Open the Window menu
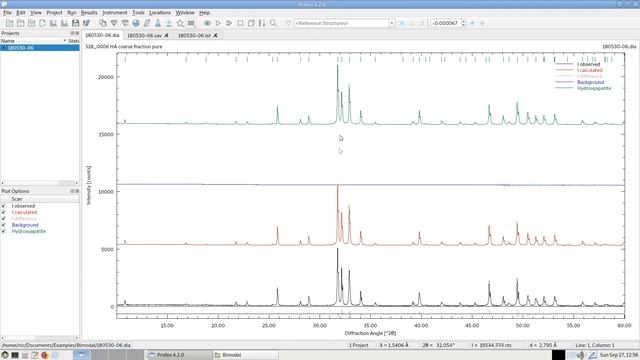 click(x=185, y=13)
